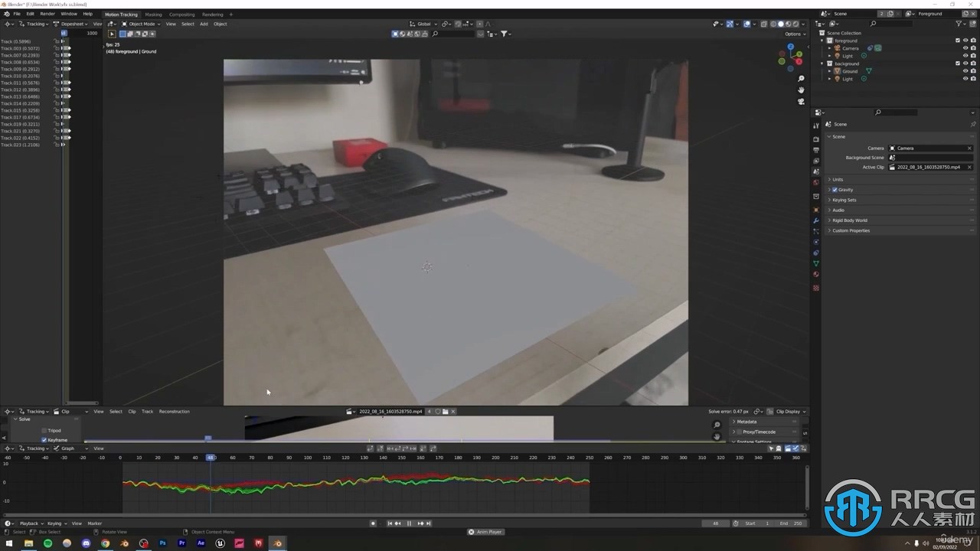Open the Object properties tab
The image size is (980, 551).
816,210
